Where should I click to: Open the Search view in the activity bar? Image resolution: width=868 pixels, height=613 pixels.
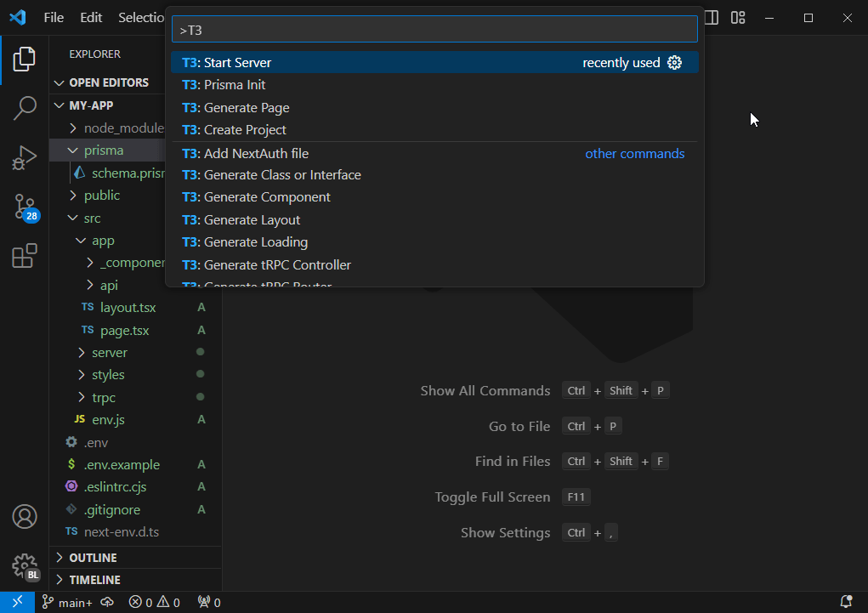(25, 108)
